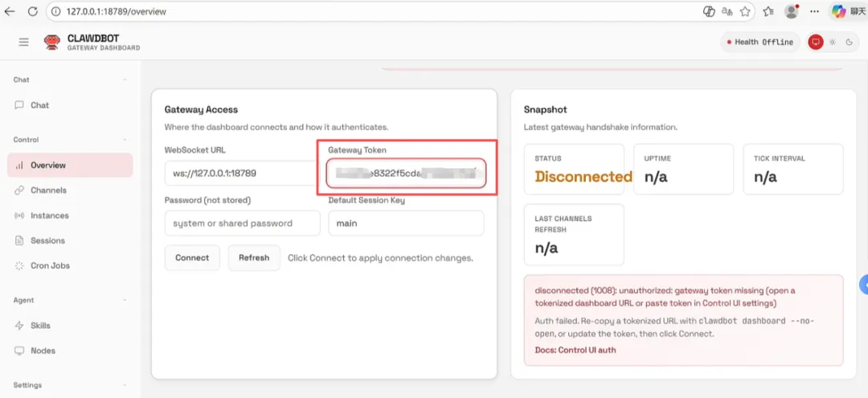Select the system theme toggle
This screenshot has height=398, width=868.
pyautogui.click(x=816, y=42)
